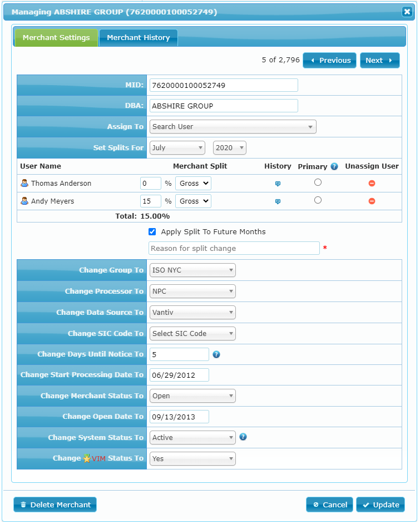This screenshot has height=524, width=420.
Task: Switch to the Merchant Settings tab
Action: 56,38
